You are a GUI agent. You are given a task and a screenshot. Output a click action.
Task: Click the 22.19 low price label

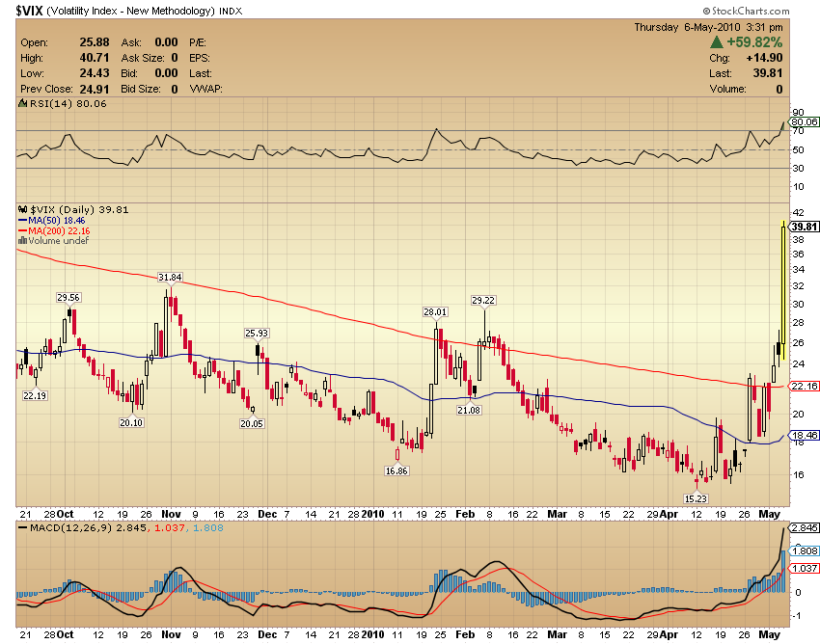35,395
